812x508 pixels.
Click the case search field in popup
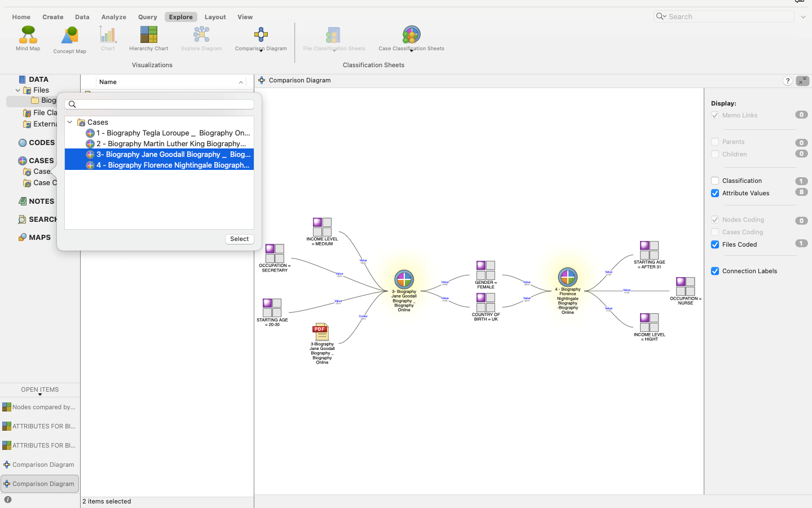pos(159,104)
